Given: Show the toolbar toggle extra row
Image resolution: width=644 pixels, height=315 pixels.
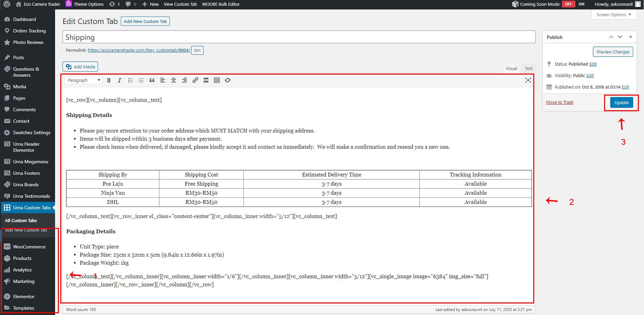Looking at the screenshot, I should click(217, 80).
